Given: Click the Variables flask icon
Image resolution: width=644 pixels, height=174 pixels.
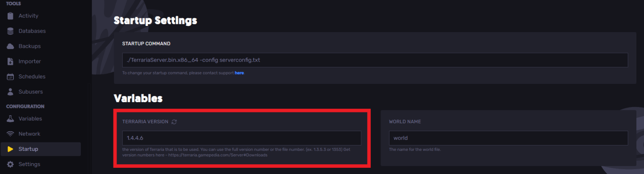Looking at the screenshot, I should 10,119.
